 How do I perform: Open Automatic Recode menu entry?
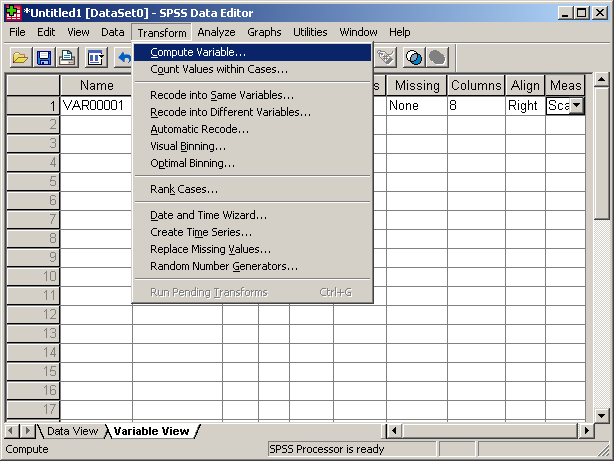point(199,129)
